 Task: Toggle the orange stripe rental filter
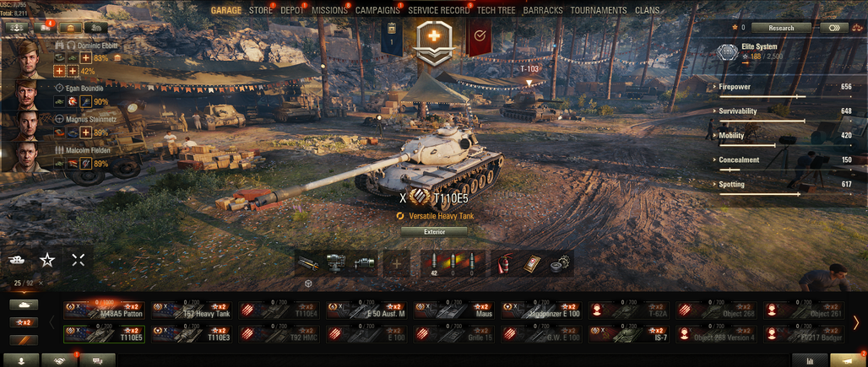click(24, 340)
